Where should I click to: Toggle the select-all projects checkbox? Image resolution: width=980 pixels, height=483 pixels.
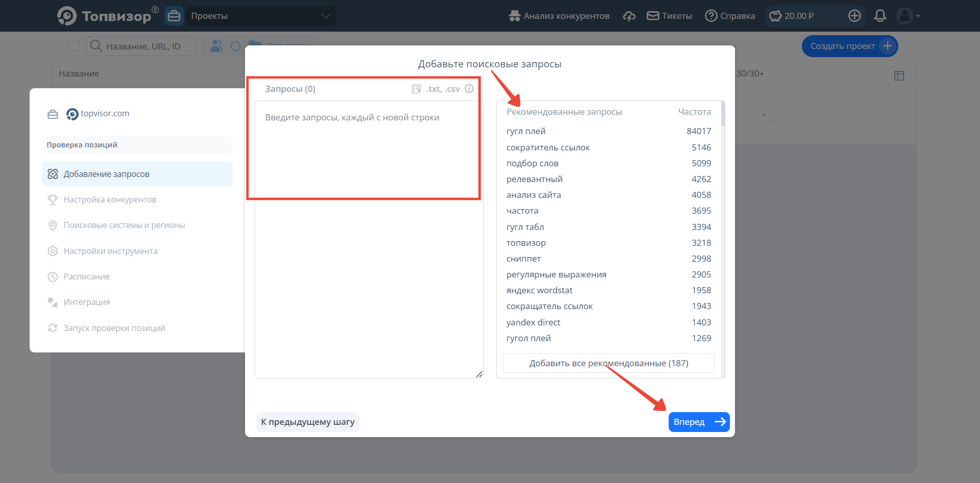(74, 46)
